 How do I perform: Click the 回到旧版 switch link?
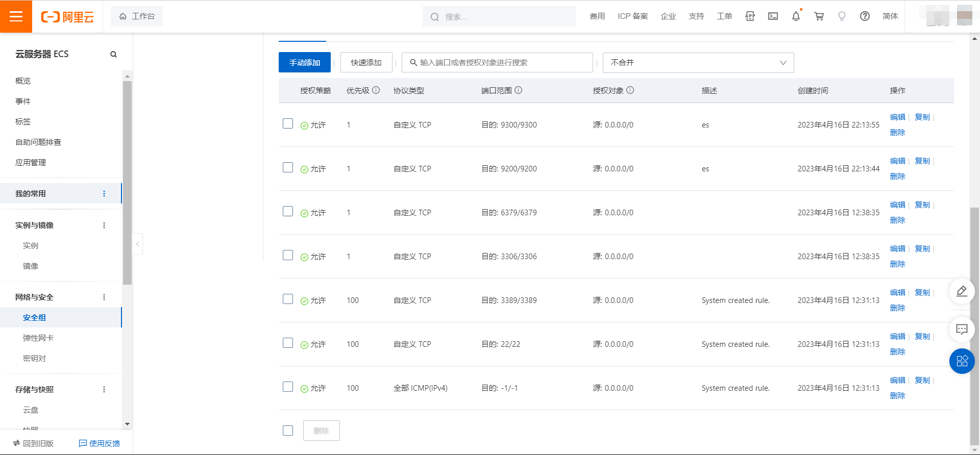coord(33,443)
